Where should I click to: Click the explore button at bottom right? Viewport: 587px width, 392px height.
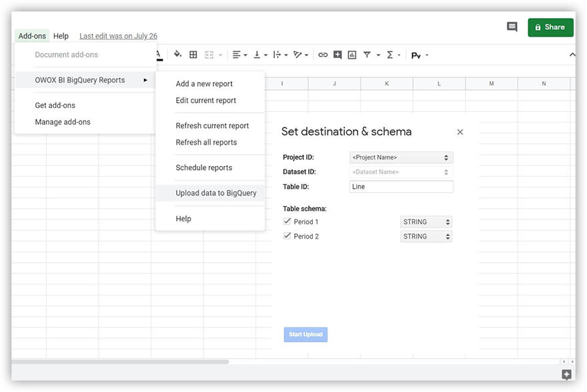click(566, 374)
